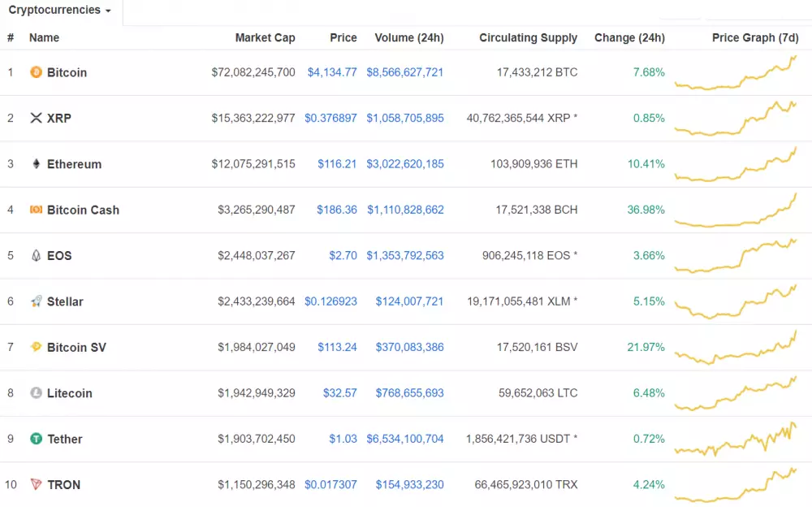This screenshot has width=812, height=507.
Task: Open Bitcoin's price link
Action: click(332, 72)
